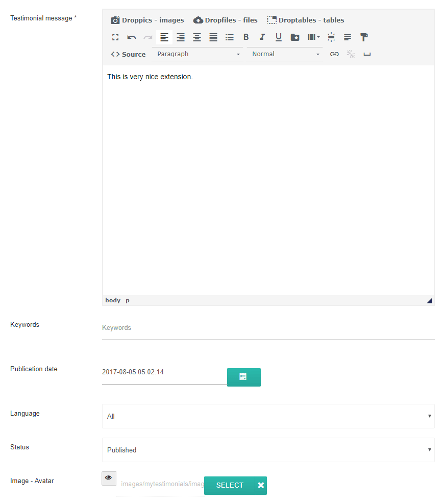Apply bold formatting in the editor
Screen dimensions: 444x504
[246, 37]
